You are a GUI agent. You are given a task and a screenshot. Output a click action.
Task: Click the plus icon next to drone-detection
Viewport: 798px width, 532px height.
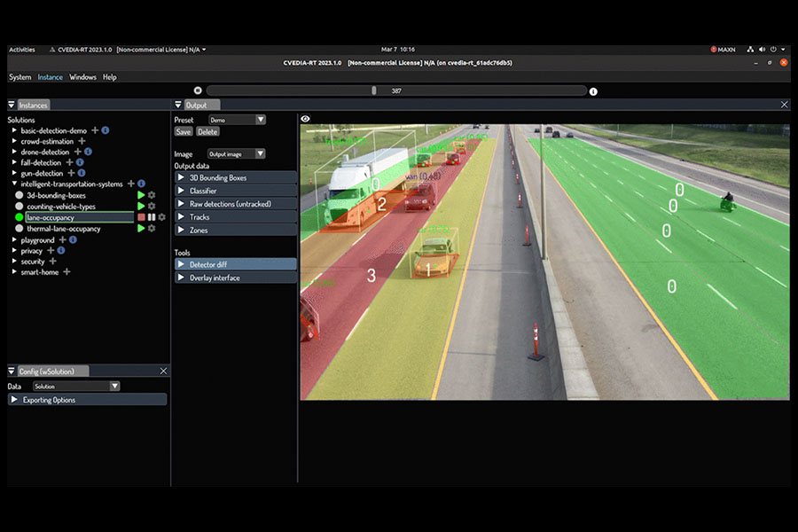[77, 152]
